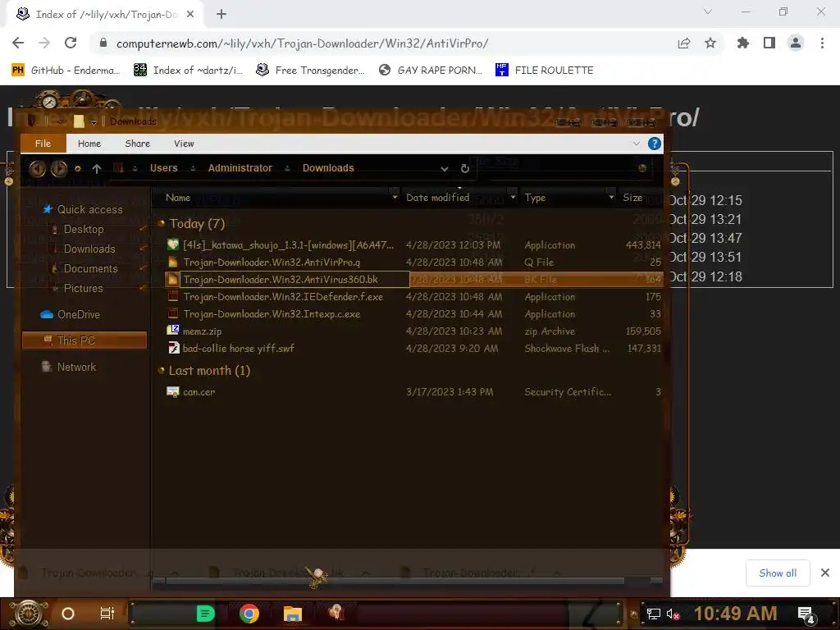Viewport: 840px width, 630px height.
Task: Select Quick access in navigation pane
Action: click(x=90, y=209)
